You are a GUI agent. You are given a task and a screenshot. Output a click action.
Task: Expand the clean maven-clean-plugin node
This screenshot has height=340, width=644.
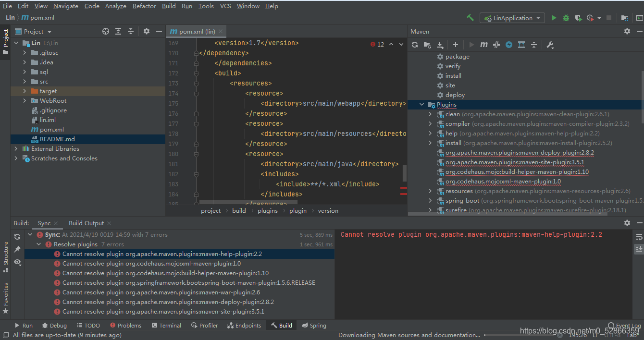point(430,114)
